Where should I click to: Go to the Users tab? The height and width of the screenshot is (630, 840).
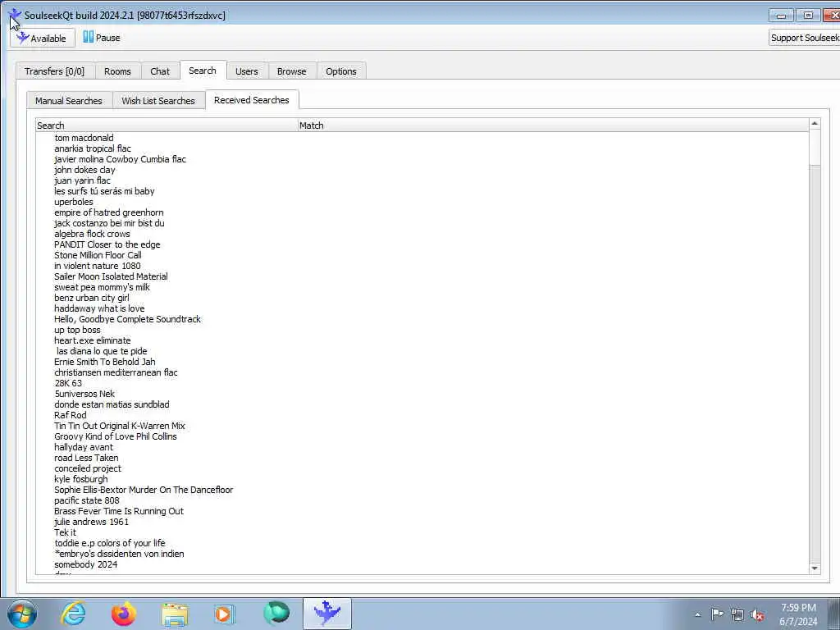246,71
